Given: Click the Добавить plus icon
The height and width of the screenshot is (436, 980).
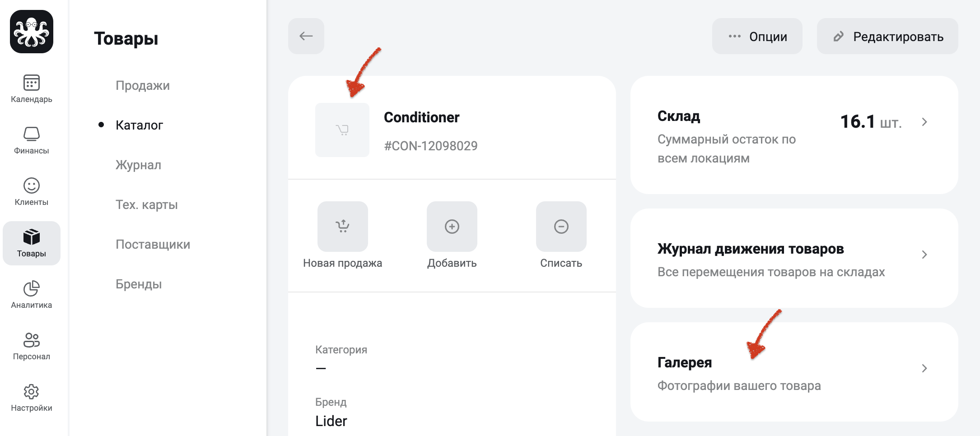Looking at the screenshot, I should [x=452, y=227].
